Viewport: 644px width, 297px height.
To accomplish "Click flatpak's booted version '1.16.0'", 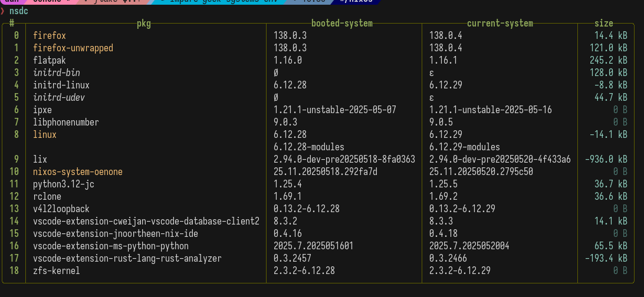I will coord(288,61).
